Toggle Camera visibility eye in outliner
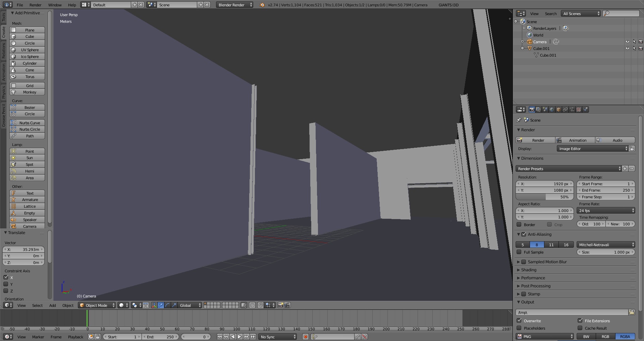The image size is (644, 341). tap(627, 42)
